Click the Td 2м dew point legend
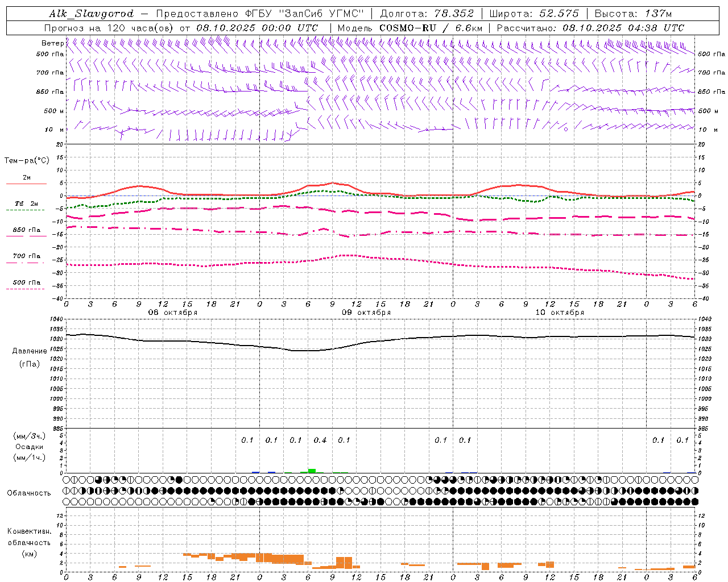The height and width of the screenshot is (582, 728). click(x=26, y=203)
